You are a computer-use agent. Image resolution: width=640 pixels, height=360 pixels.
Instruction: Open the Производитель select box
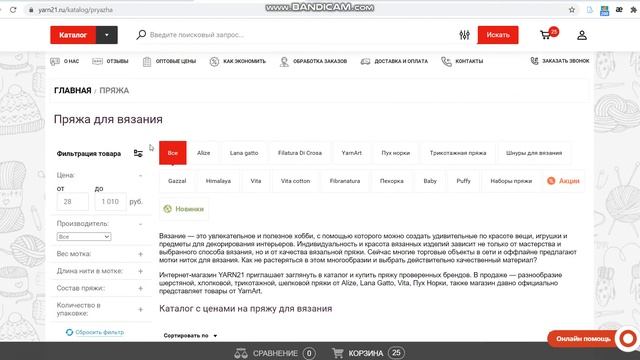tap(84, 237)
